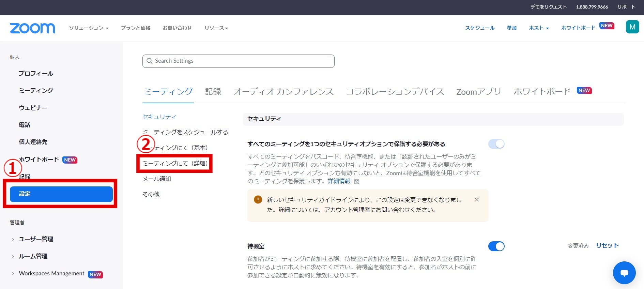Jump to ミーティングにて（基本） section

(175, 148)
